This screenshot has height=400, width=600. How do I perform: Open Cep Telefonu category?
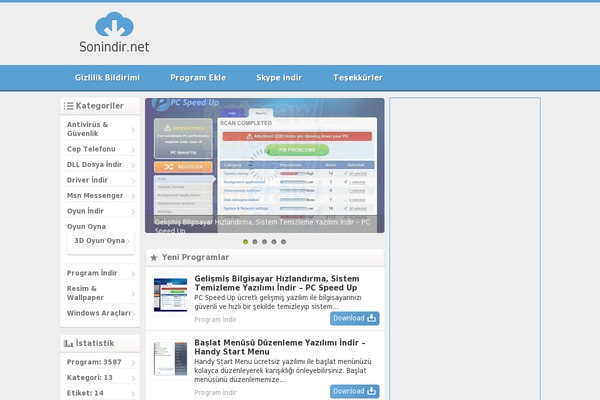point(91,149)
